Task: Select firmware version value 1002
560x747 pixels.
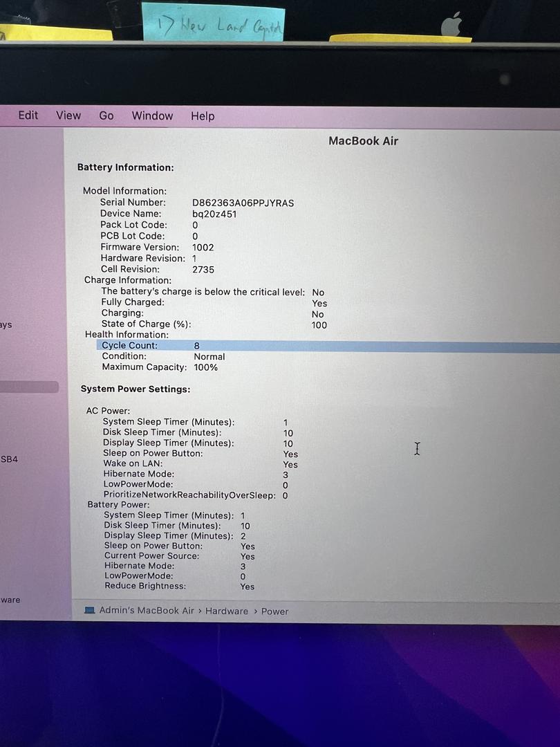Action: [203, 247]
